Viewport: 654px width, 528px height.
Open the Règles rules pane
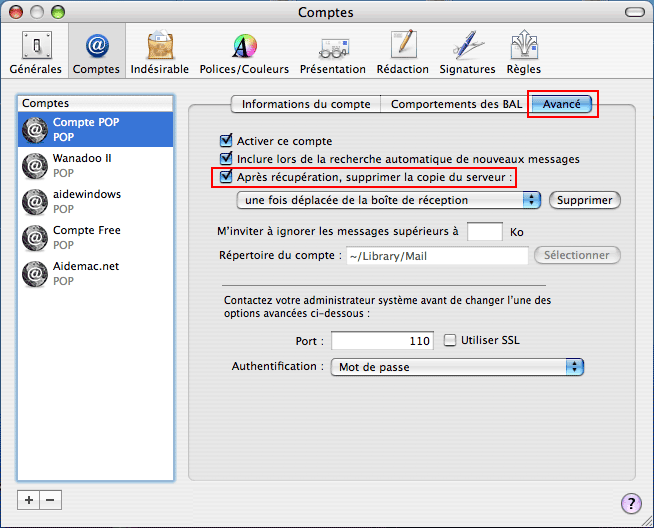(x=524, y=51)
